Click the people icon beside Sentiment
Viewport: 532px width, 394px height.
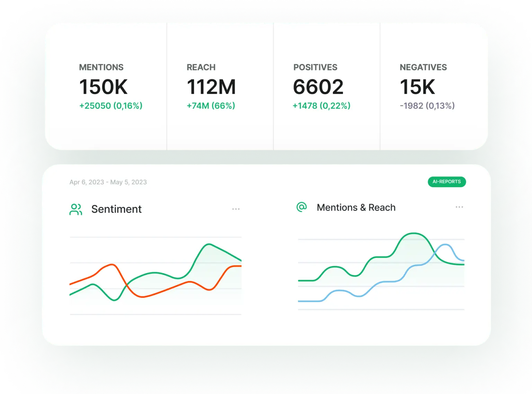click(x=76, y=209)
